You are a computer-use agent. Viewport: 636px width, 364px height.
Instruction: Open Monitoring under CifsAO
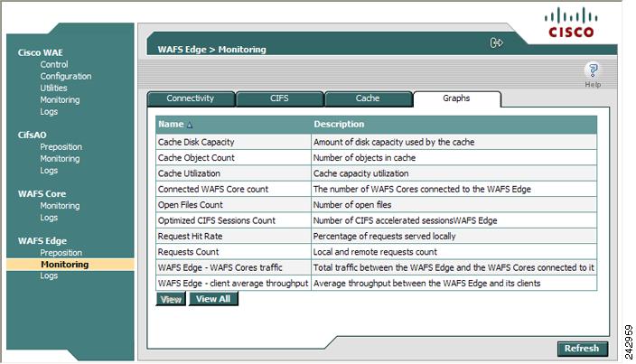[60, 158]
